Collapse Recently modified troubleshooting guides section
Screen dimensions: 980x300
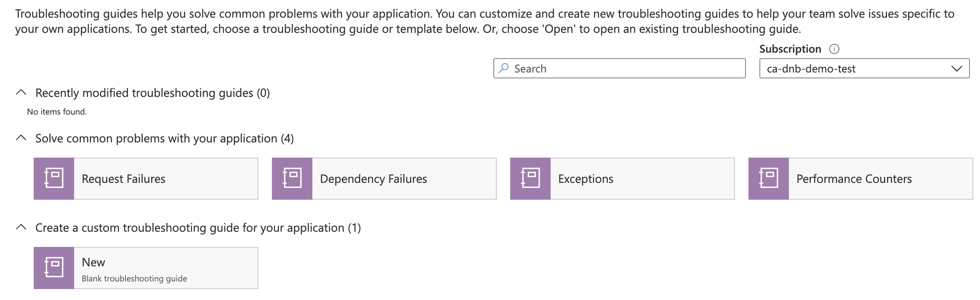pos(21,92)
